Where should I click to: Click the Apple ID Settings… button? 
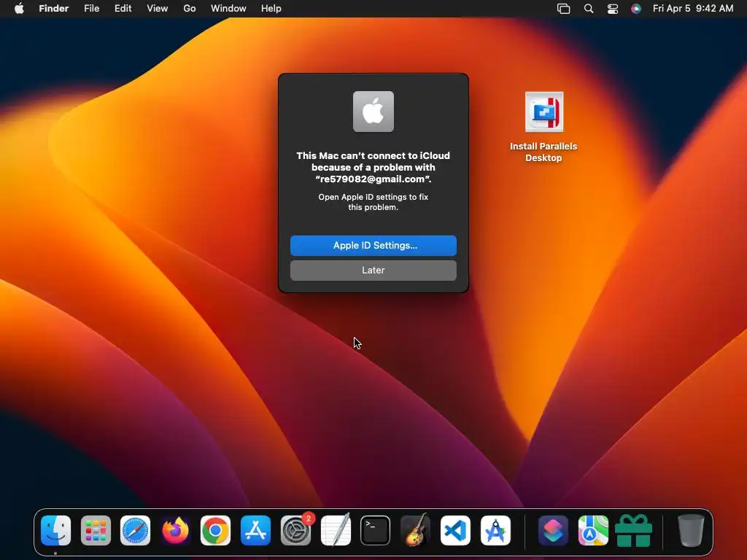[373, 246]
